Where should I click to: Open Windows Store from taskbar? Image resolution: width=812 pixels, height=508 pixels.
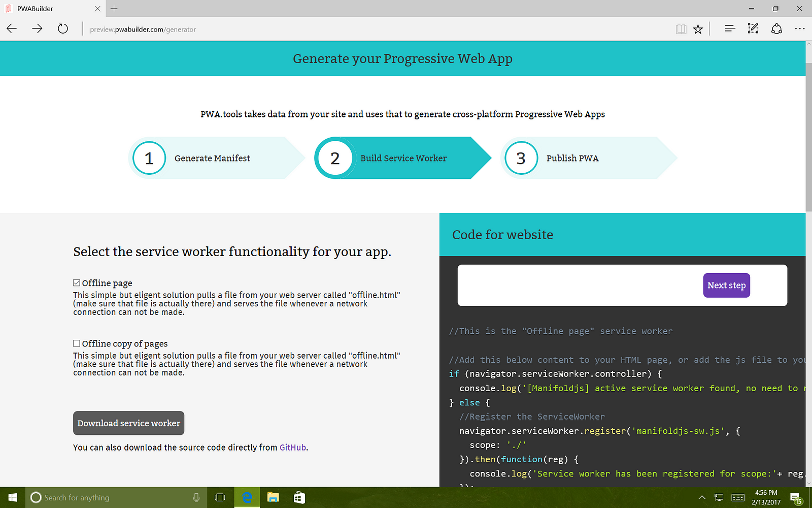tap(299, 497)
